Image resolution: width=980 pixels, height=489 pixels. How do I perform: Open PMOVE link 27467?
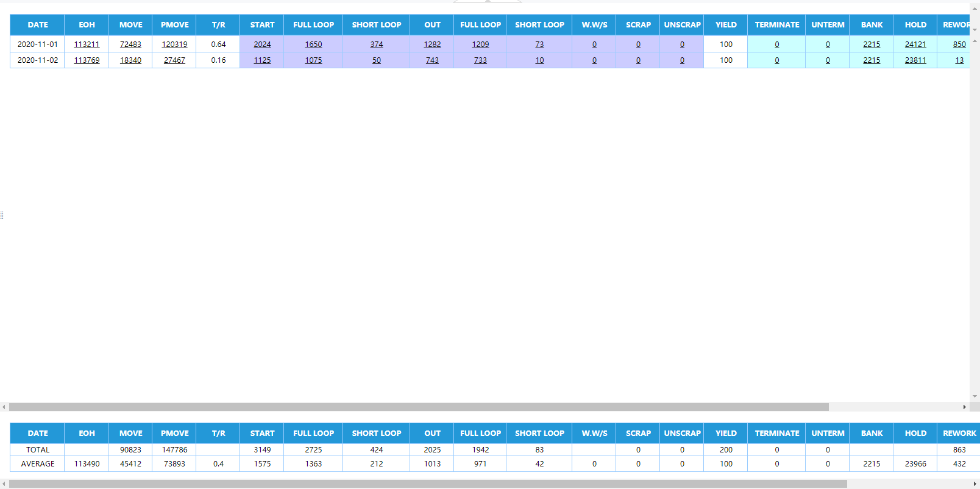174,60
